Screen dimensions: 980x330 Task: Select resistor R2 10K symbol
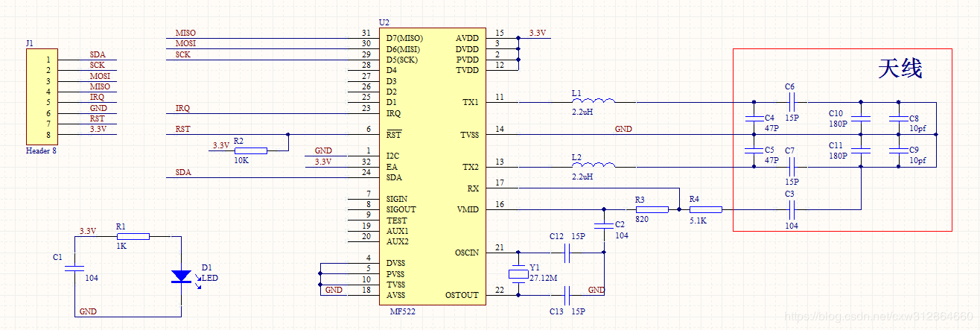[249, 150]
